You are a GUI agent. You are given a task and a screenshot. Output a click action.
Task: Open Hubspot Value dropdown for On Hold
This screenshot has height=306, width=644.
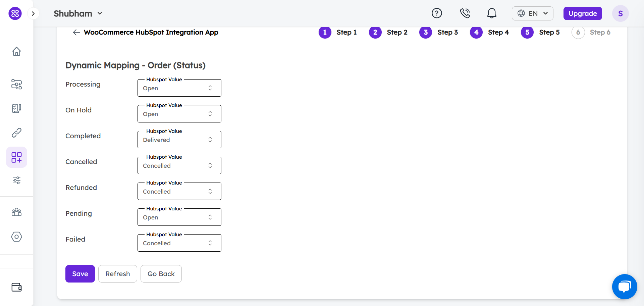point(179,114)
